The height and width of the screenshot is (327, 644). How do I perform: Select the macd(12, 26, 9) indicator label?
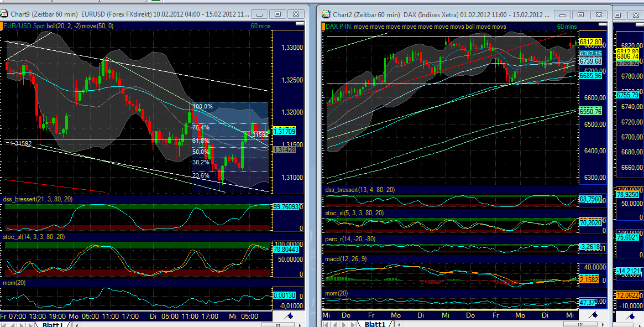tap(346, 259)
